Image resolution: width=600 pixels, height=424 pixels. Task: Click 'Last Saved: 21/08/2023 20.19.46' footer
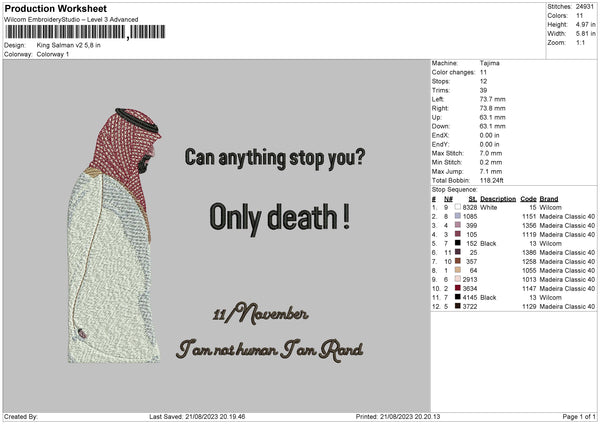click(197, 416)
